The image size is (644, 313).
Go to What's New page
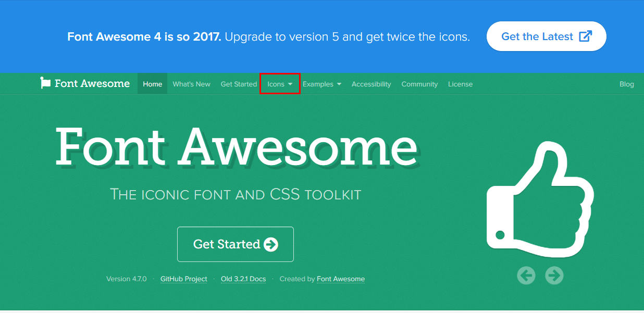(192, 84)
